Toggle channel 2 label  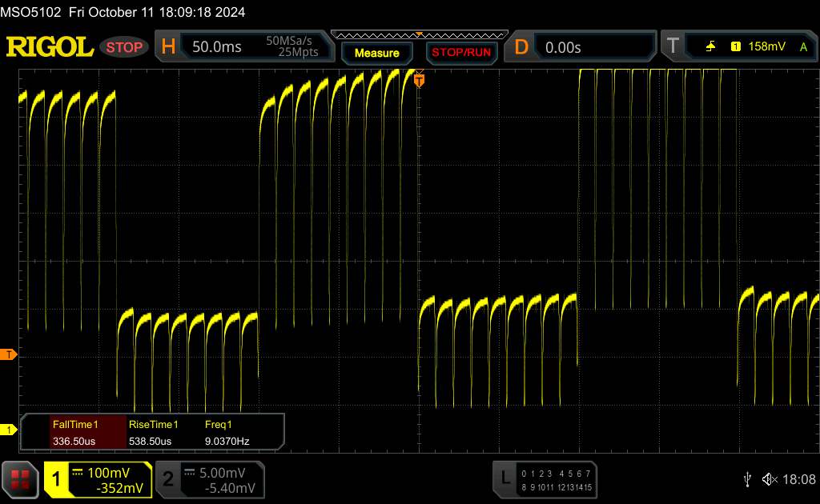point(168,479)
